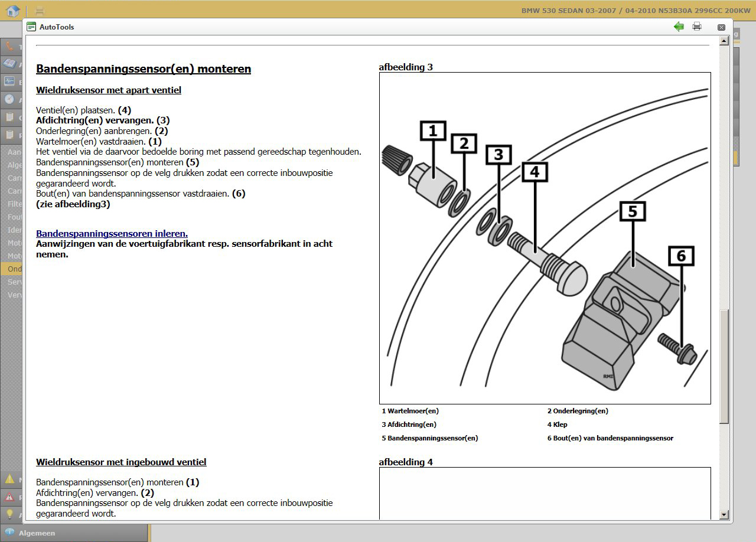Select highlighted 'Ond...' sidebar item
Screen dimensions: 756x542
tap(14, 269)
